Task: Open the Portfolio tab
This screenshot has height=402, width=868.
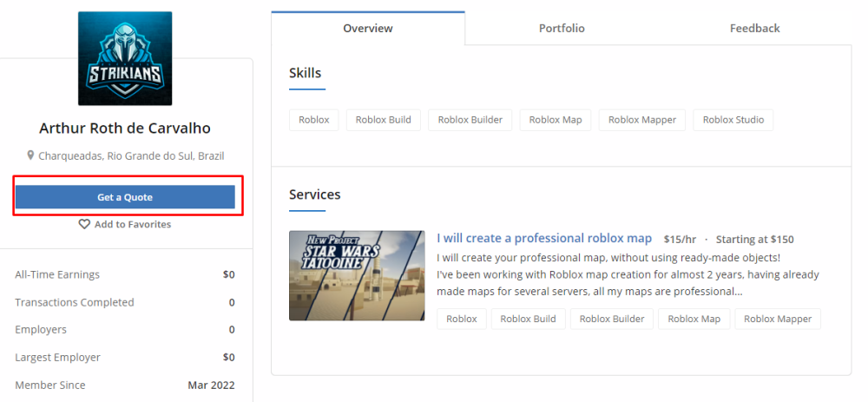Action: click(x=562, y=29)
